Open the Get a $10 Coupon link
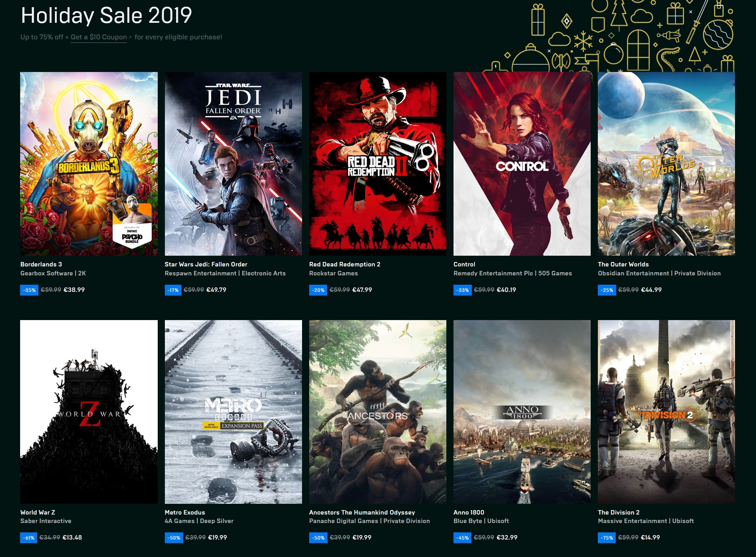 tap(99, 37)
